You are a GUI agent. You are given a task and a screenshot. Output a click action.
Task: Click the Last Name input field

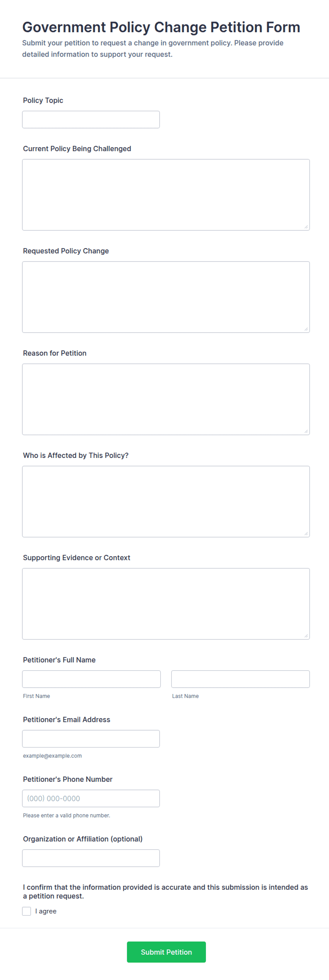(x=240, y=679)
